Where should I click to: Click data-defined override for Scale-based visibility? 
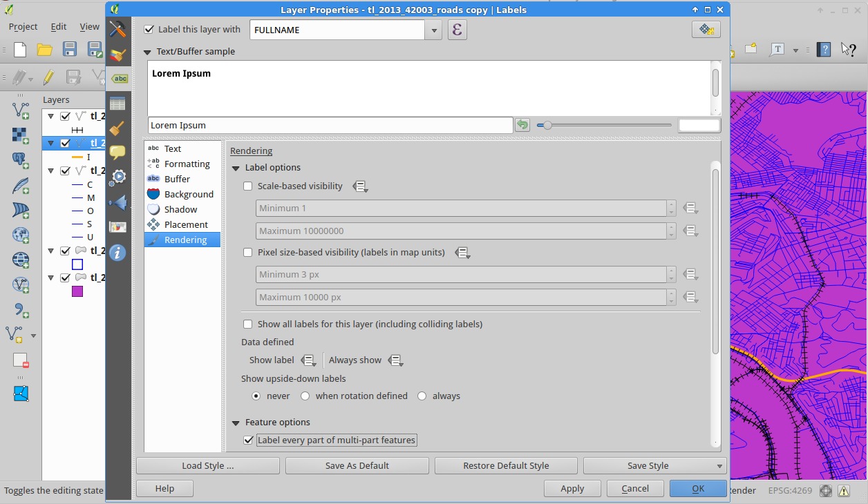360,186
